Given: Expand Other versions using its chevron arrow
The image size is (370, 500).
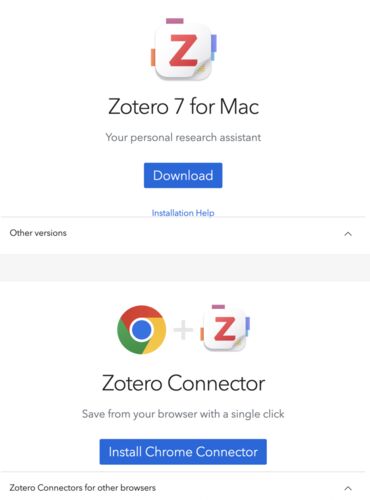Looking at the screenshot, I should click(x=348, y=234).
